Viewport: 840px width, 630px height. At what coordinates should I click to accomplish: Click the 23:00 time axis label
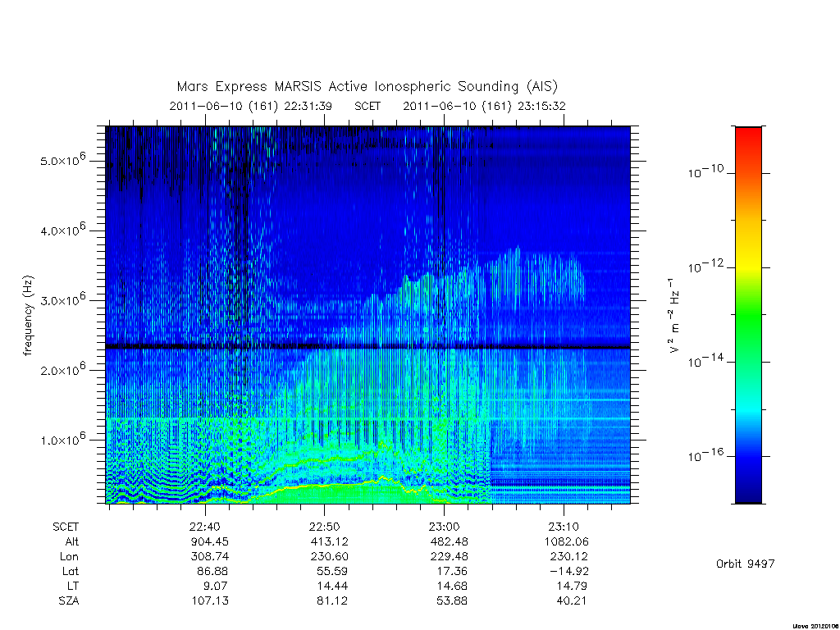click(444, 527)
